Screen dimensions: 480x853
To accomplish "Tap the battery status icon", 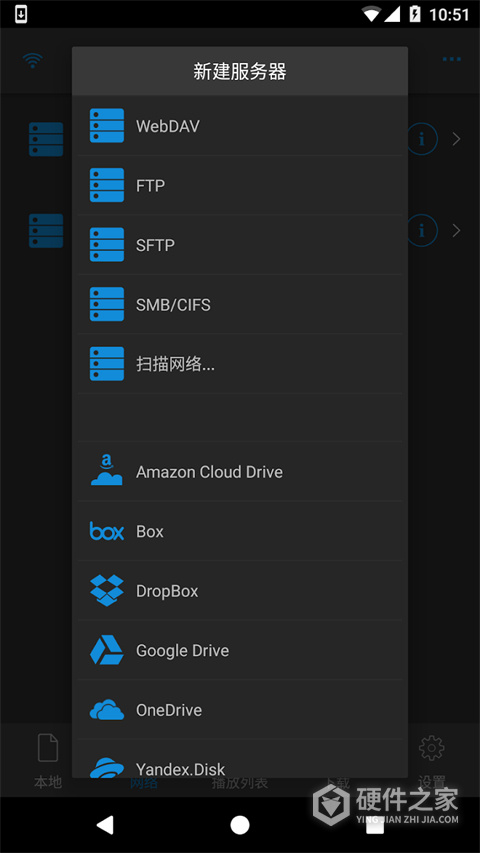I will (x=415, y=14).
